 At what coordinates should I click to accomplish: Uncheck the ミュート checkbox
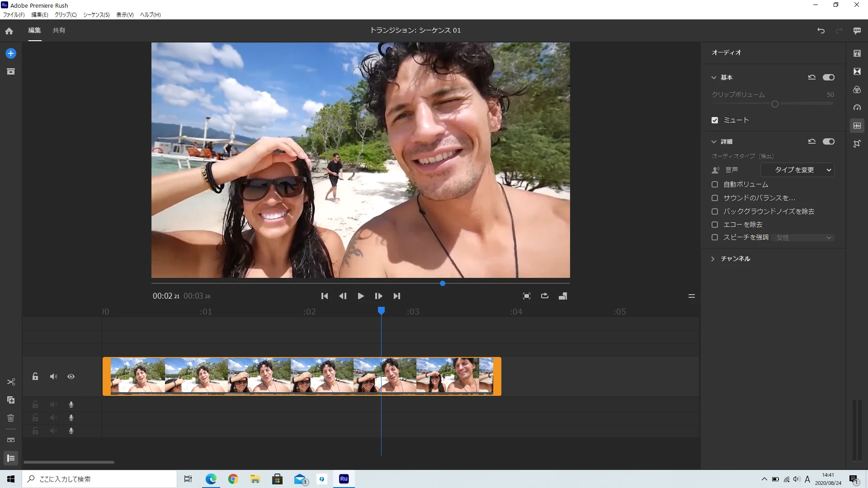tap(715, 120)
